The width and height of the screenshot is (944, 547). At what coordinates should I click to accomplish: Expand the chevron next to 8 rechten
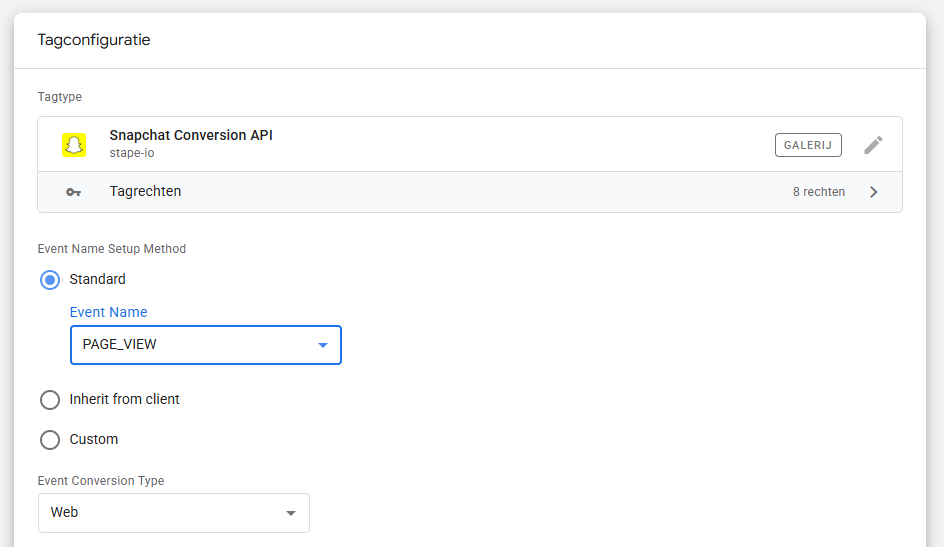873,192
